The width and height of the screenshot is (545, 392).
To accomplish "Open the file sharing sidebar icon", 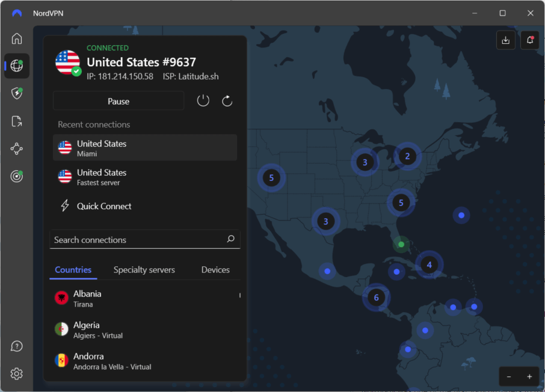I will [x=17, y=121].
